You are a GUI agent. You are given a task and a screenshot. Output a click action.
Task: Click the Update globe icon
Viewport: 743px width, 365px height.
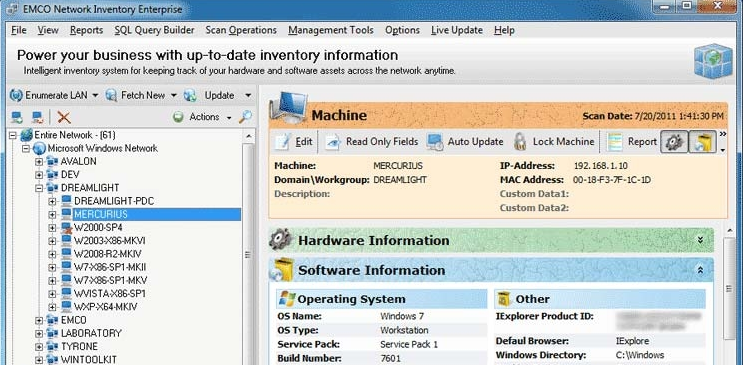point(190,95)
